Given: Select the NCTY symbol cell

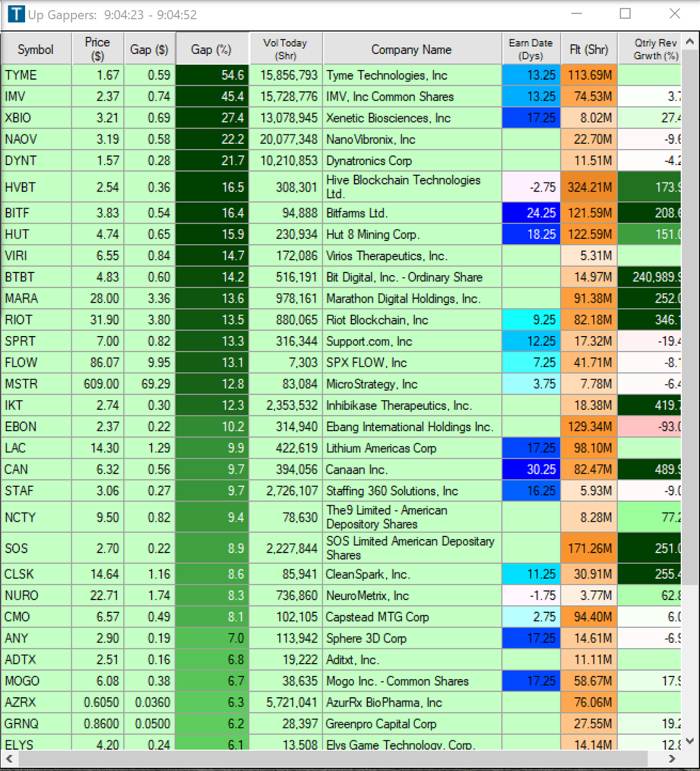Looking at the screenshot, I should (x=36, y=517).
